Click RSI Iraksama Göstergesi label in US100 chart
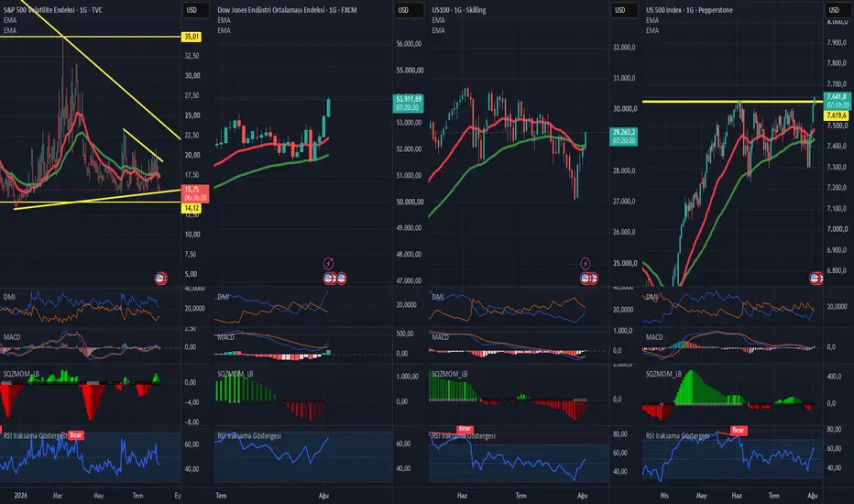854x504 pixels. pyautogui.click(x=464, y=436)
